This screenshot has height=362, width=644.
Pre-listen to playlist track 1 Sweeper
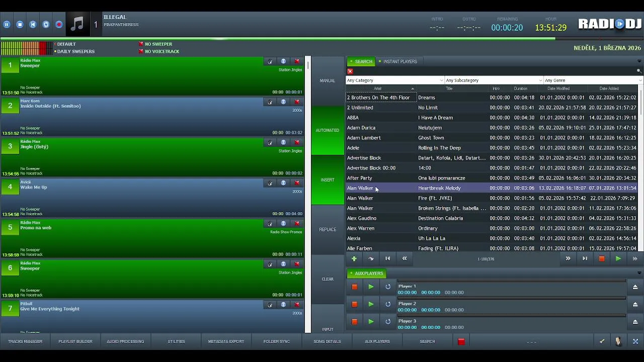coord(270,61)
